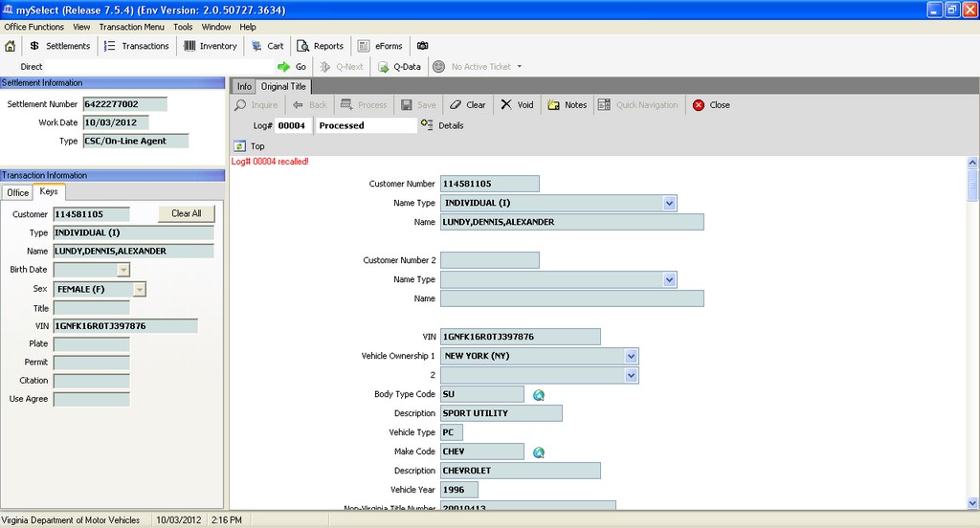The width and height of the screenshot is (980, 528).
Task: Open the Window menu
Action: (x=216, y=27)
